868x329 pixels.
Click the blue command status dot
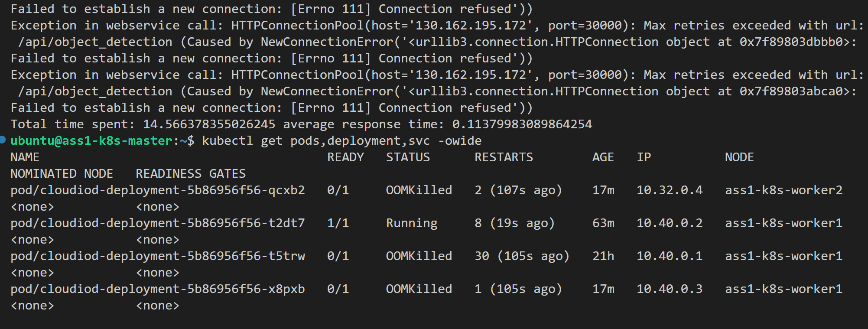click(3, 140)
